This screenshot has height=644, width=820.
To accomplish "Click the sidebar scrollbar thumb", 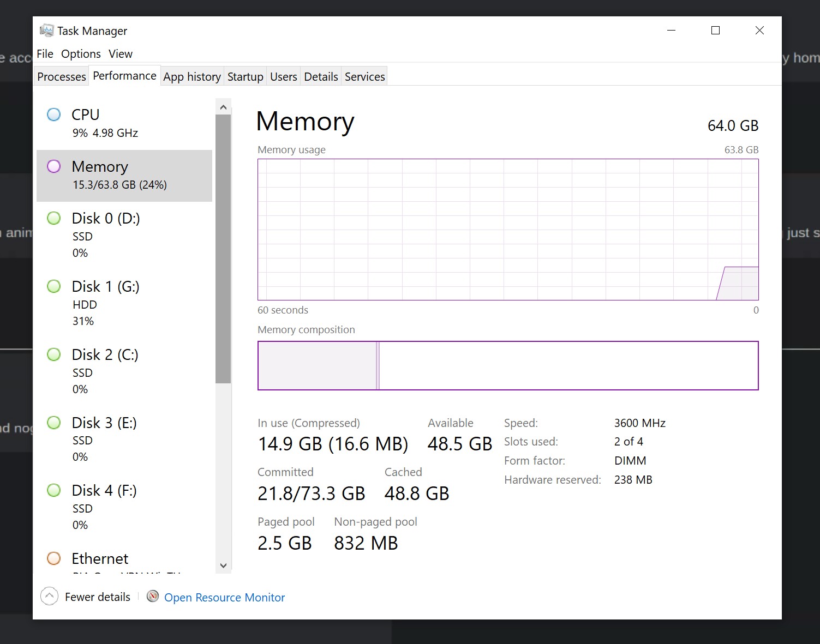I will pyautogui.click(x=223, y=249).
